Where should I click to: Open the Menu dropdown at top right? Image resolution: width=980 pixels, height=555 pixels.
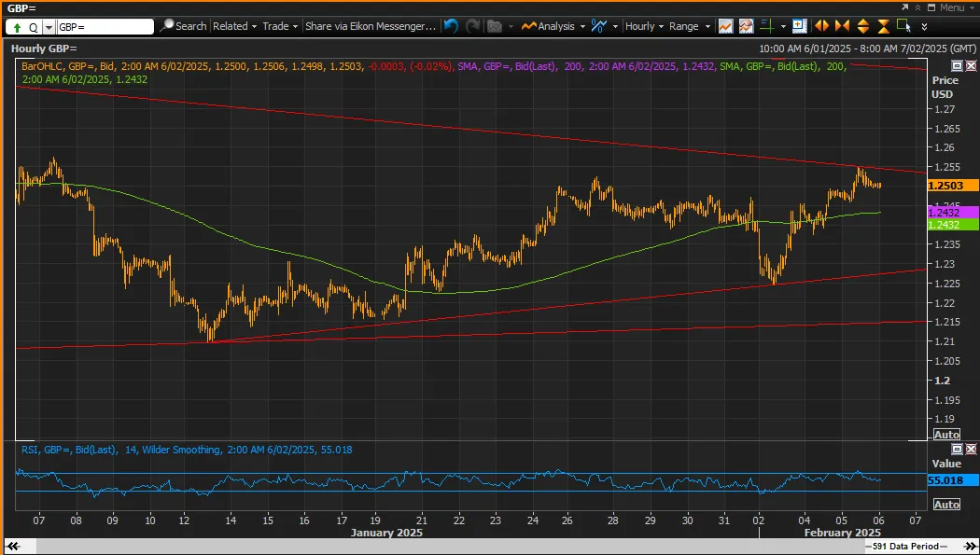point(957,7)
